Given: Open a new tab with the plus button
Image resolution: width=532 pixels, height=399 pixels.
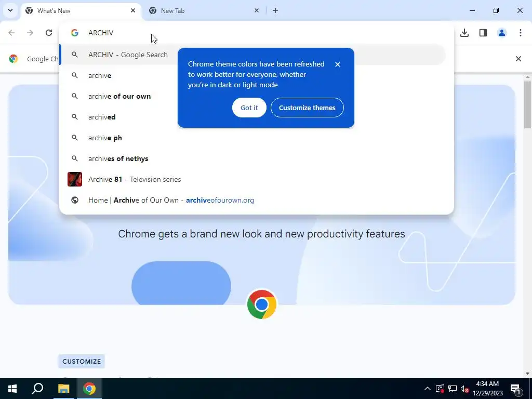Looking at the screenshot, I should pyautogui.click(x=275, y=10).
